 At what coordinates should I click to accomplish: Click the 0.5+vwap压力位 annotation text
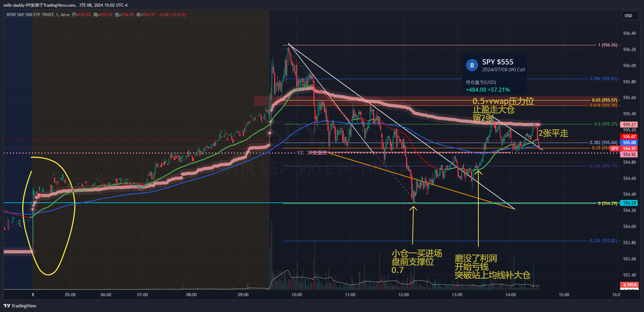(503, 102)
